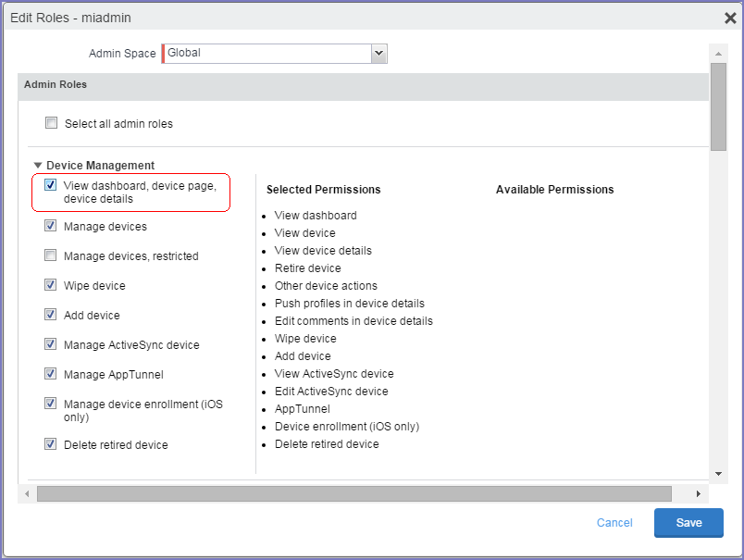The height and width of the screenshot is (560, 744).
Task: Uncheck Manage ActiveSync device
Action: click(50, 343)
